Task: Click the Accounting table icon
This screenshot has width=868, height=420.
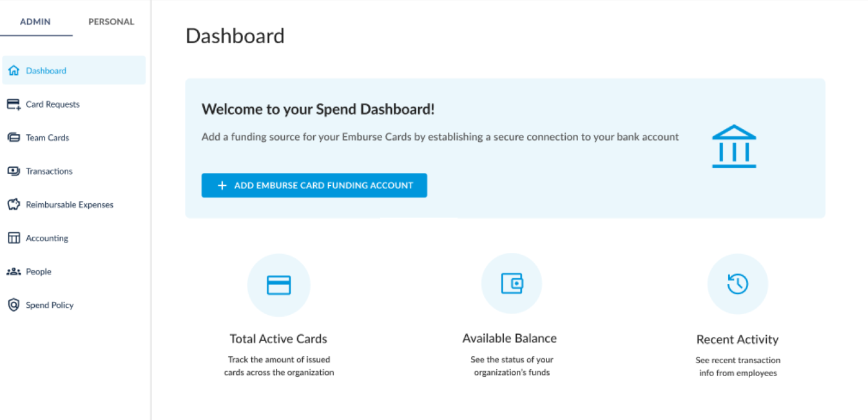Action: tap(14, 239)
